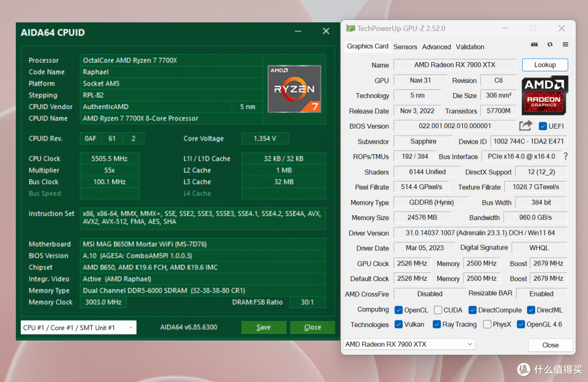Click the Memory Clock value 3003.0 MHz
Viewport: 588px width, 382px height.
click(103, 302)
